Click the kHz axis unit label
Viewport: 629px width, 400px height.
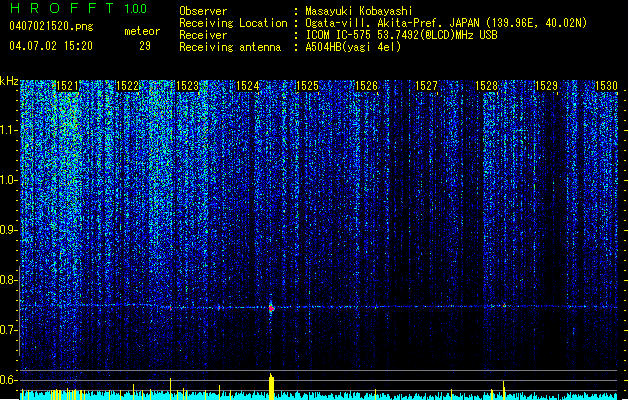9,81
